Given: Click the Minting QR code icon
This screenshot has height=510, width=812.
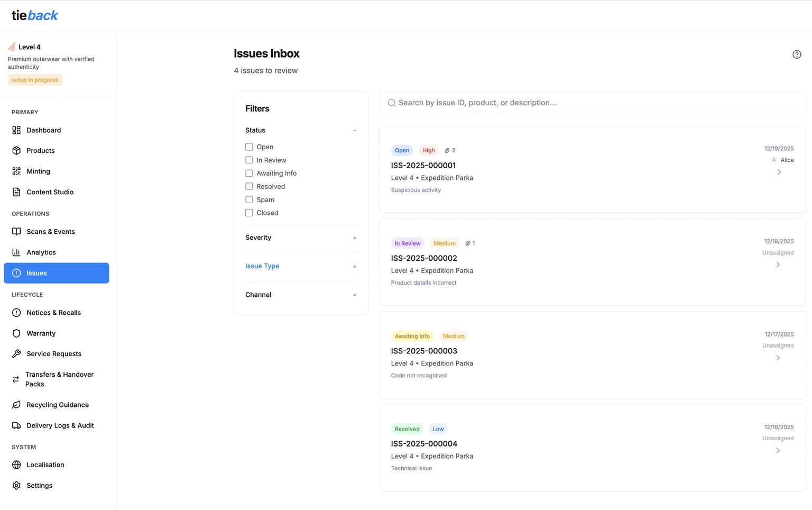Looking at the screenshot, I should (x=16, y=171).
